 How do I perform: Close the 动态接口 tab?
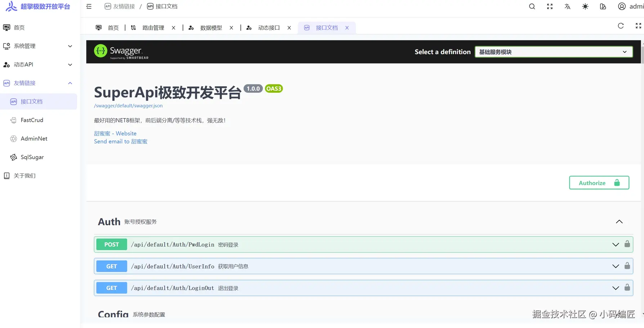(x=289, y=27)
